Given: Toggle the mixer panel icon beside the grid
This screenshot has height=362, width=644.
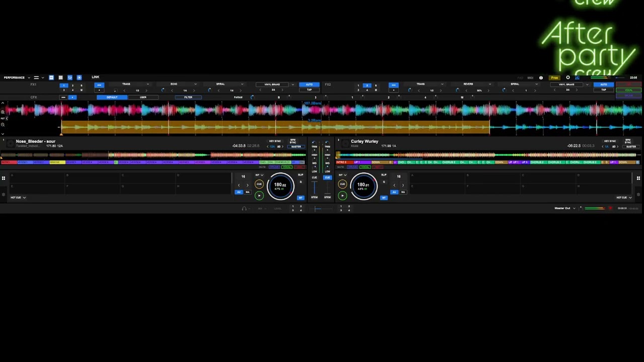Looking at the screenshot, I should (x=70, y=77).
